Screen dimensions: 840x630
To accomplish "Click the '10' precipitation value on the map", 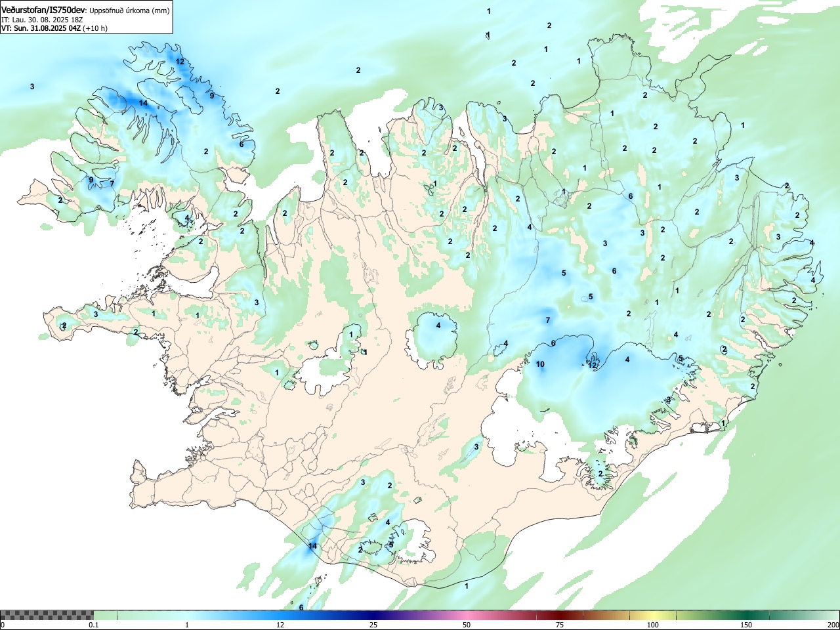I will (540, 364).
